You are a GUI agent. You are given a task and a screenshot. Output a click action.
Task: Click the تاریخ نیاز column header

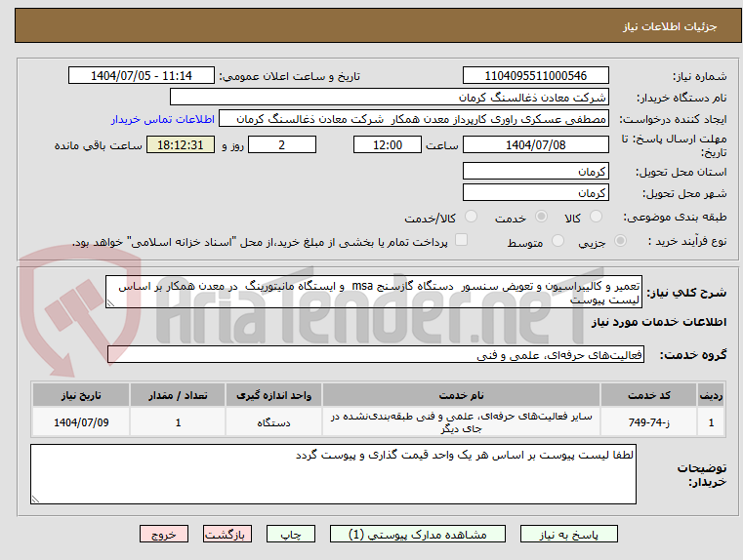[x=81, y=395]
